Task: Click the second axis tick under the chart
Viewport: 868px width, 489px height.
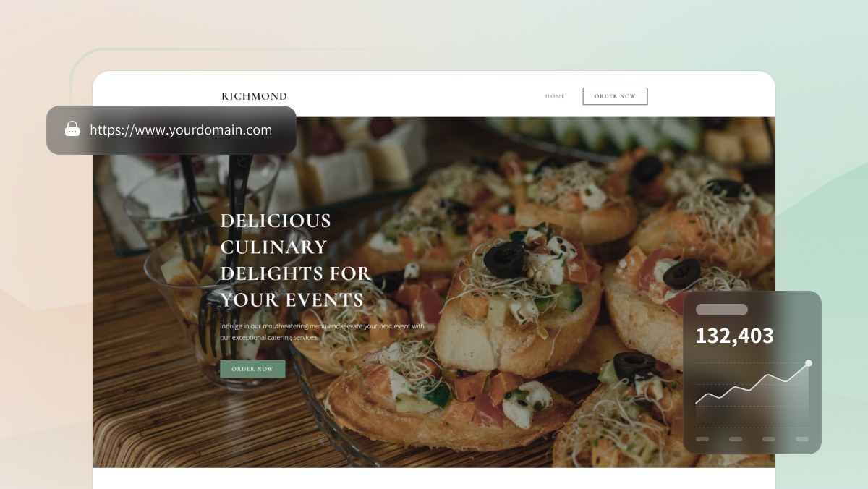Action: pyautogui.click(x=736, y=439)
